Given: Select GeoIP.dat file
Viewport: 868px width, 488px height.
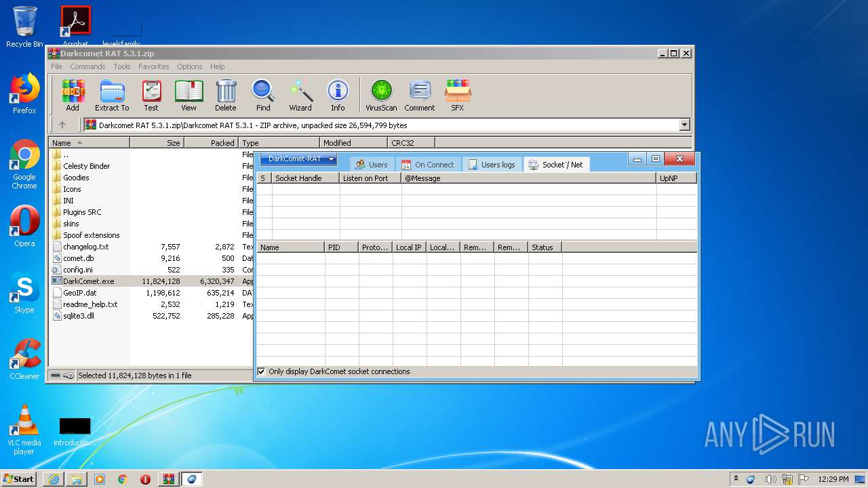Looking at the screenshot, I should (x=79, y=293).
